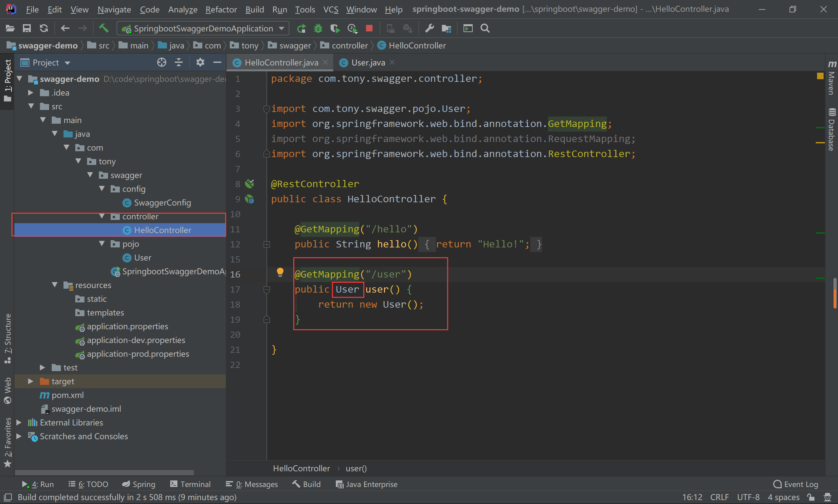
Task: Collapse the pojo folder in project tree
Action: coord(102,243)
